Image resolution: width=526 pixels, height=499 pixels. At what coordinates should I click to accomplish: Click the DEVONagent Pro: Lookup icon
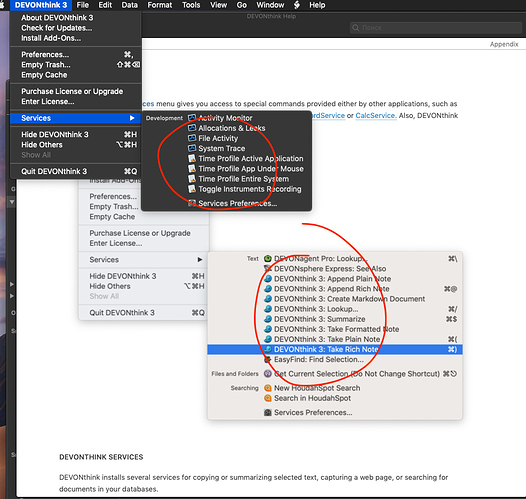click(267, 259)
